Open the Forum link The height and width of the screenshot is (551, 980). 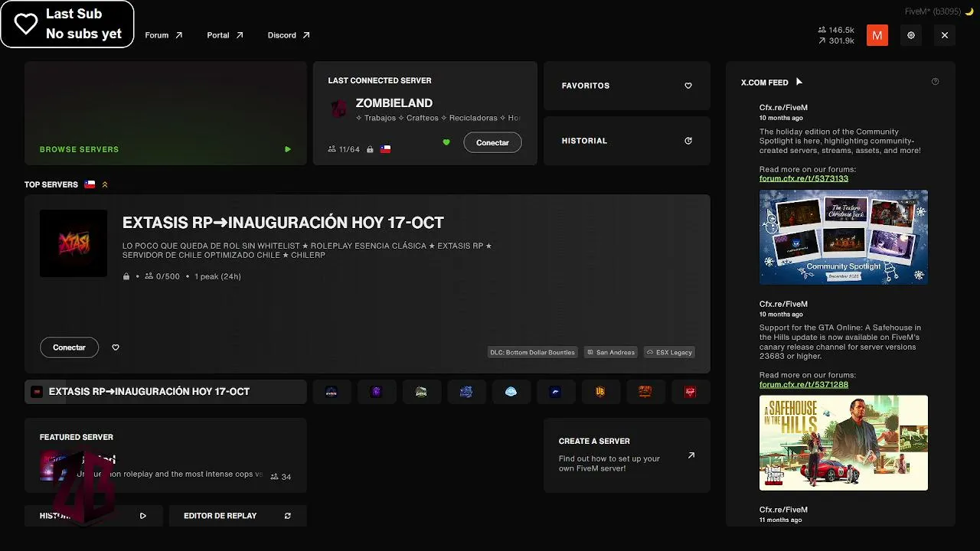point(164,35)
